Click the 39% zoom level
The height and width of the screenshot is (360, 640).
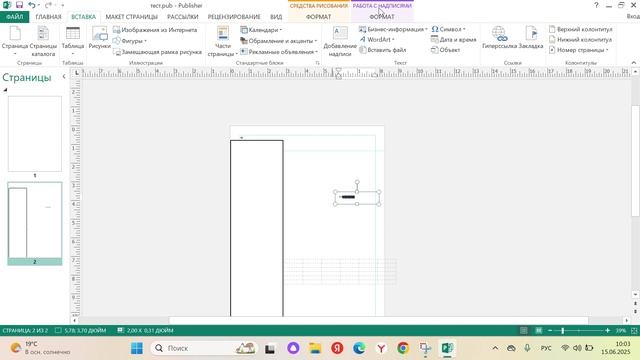click(x=621, y=331)
